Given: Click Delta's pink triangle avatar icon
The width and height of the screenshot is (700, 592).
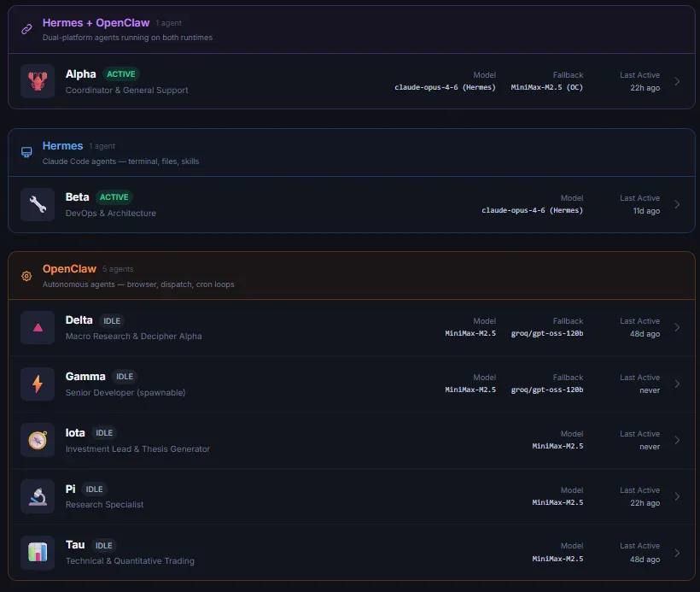Looking at the screenshot, I should click(x=37, y=327).
